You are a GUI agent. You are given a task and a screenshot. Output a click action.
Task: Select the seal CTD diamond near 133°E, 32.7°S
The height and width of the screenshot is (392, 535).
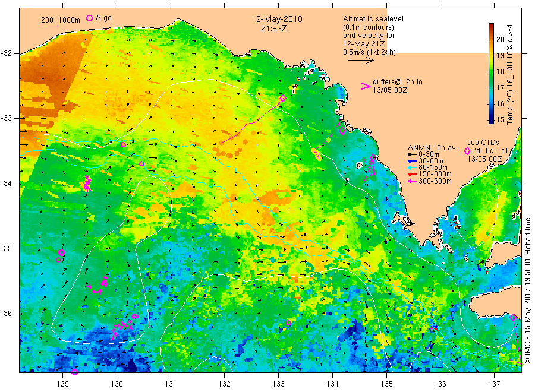pos(282,99)
